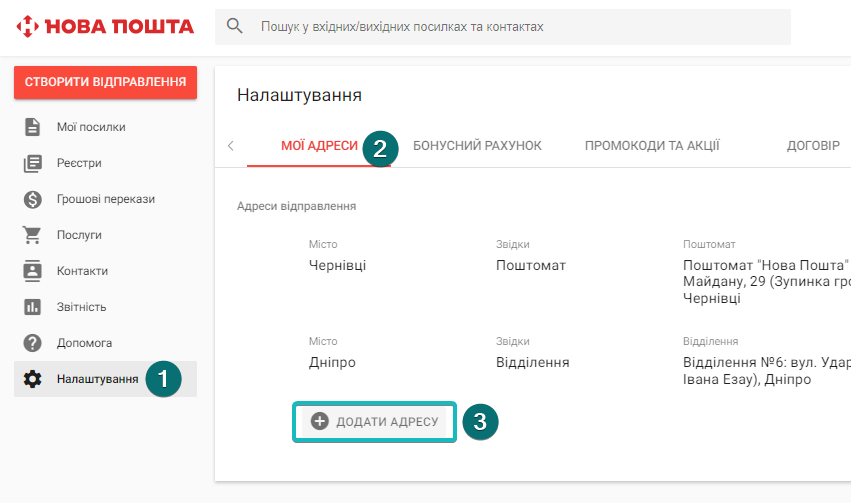
Task: Click the search magnifier icon
Action: pyautogui.click(x=235, y=26)
